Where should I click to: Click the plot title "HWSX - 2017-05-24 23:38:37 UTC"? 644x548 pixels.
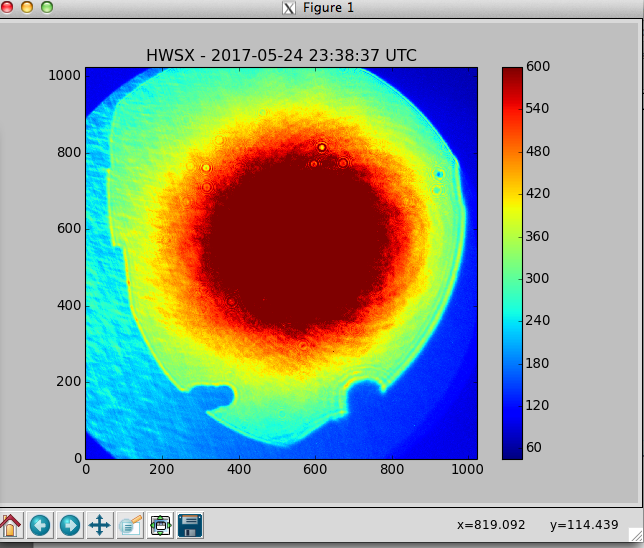point(281,55)
